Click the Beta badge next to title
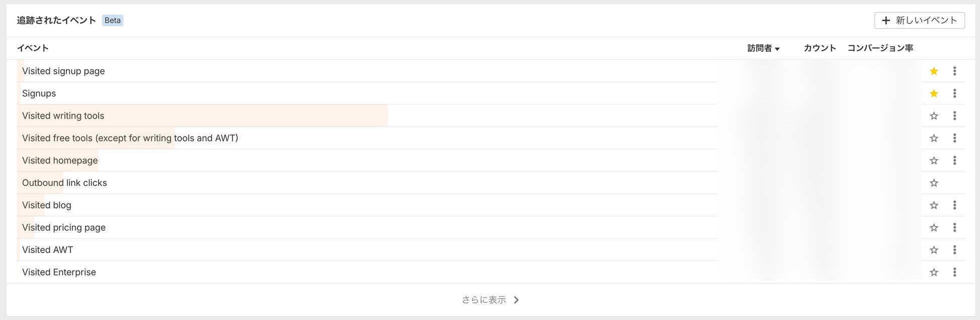Image resolution: width=980 pixels, height=320 pixels. coord(113,21)
